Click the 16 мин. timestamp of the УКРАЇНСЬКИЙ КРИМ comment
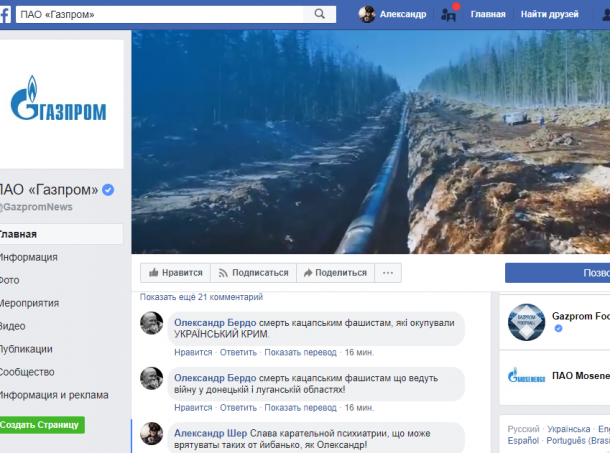The width and height of the screenshot is (610, 453). point(359,352)
